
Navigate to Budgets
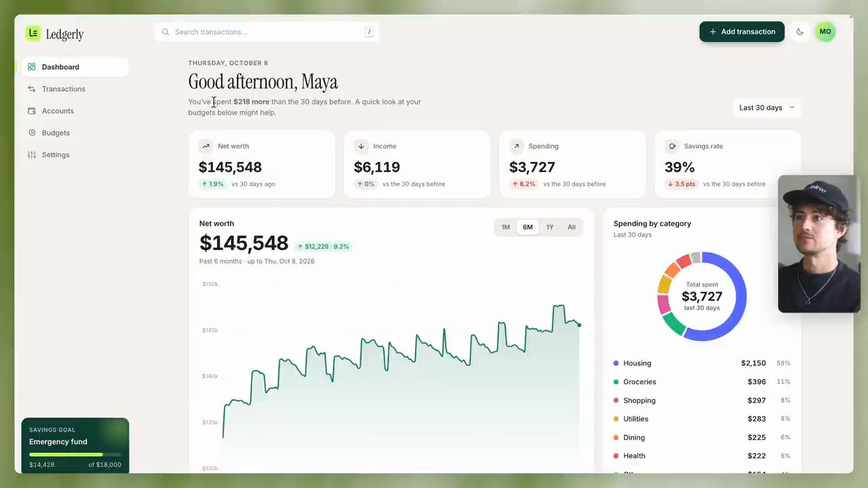point(75,133)
